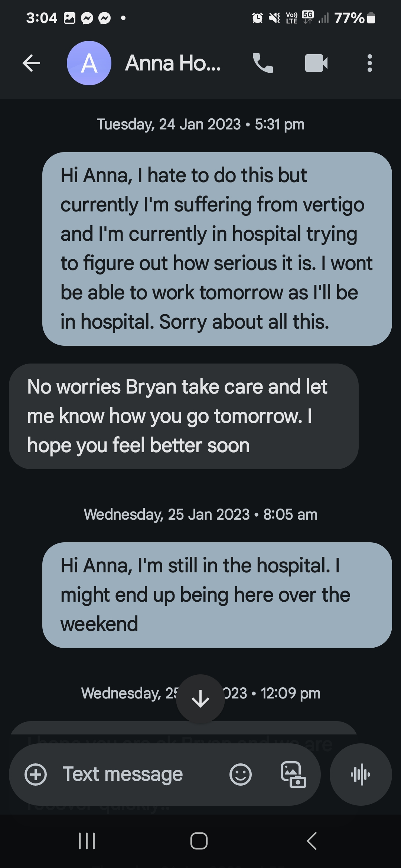Select the 'still in the hospital' message

click(217, 595)
